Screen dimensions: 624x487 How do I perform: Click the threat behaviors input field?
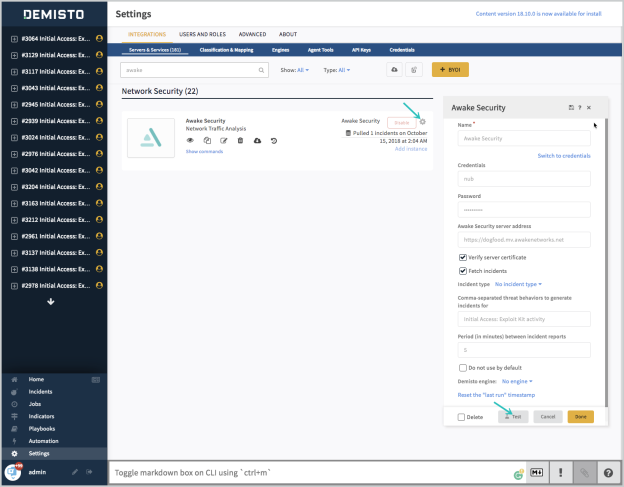[524, 319]
